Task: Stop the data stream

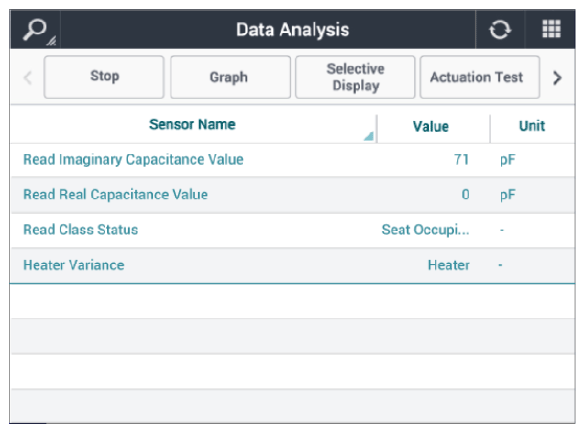Action: [104, 77]
